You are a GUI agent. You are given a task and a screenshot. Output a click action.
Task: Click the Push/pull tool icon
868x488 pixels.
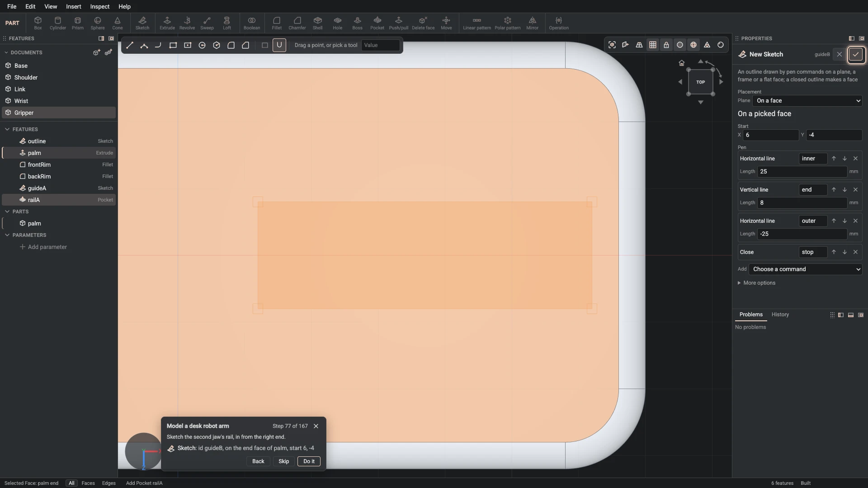pyautogui.click(x=398, y=23)
